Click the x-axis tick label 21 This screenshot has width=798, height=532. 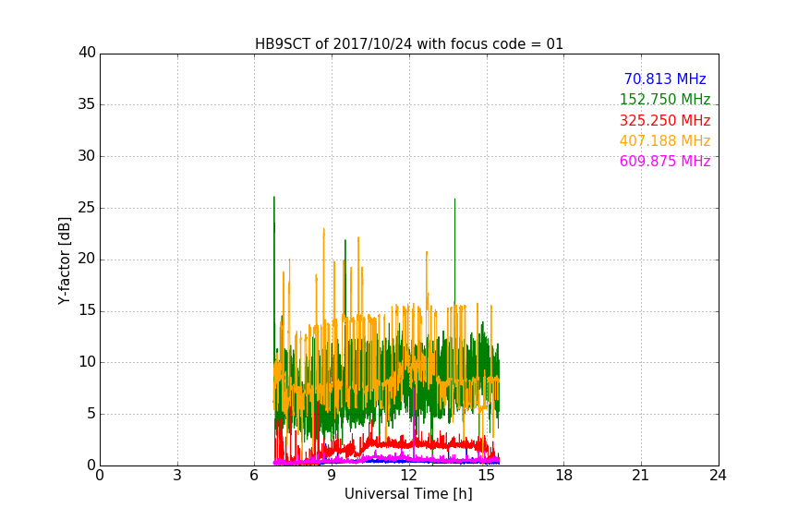pyautogui.click(x=641, y=476)
